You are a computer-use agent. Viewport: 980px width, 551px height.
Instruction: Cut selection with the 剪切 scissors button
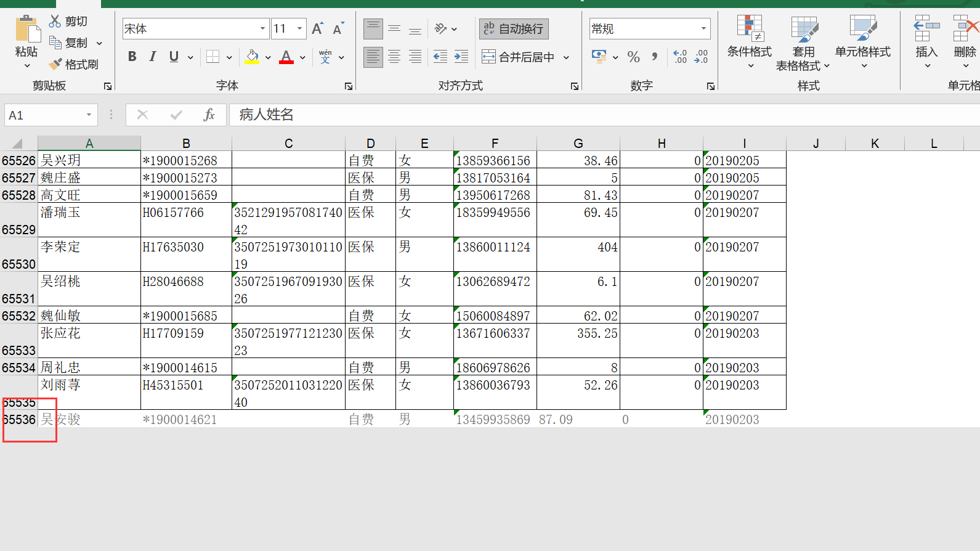point(68,21)
